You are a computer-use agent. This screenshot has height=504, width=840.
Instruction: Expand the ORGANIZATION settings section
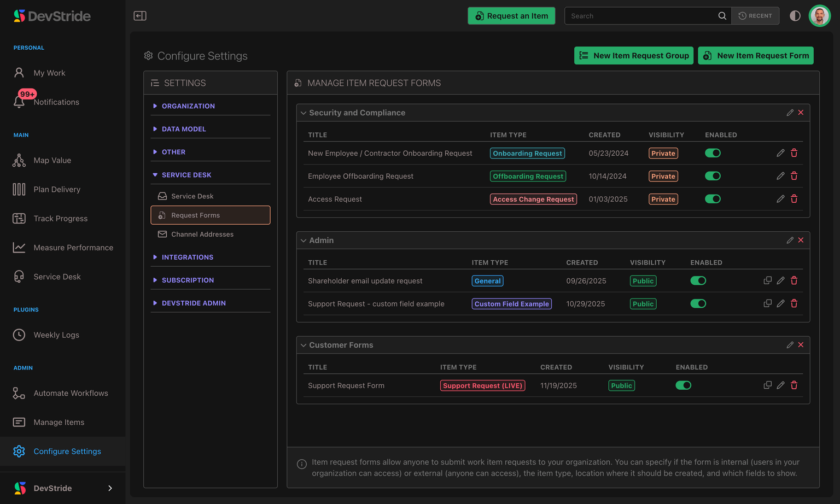(211, 106)
